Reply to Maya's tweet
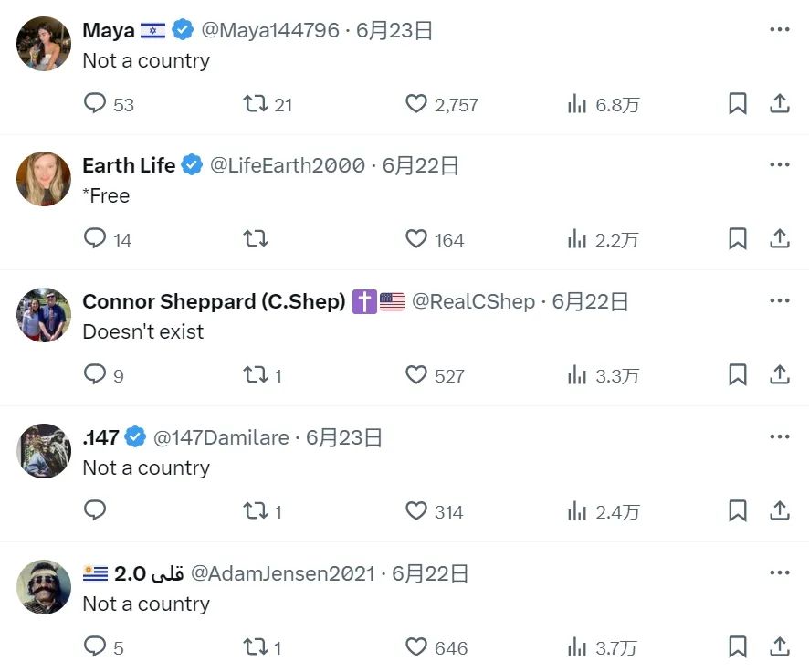 96,104
